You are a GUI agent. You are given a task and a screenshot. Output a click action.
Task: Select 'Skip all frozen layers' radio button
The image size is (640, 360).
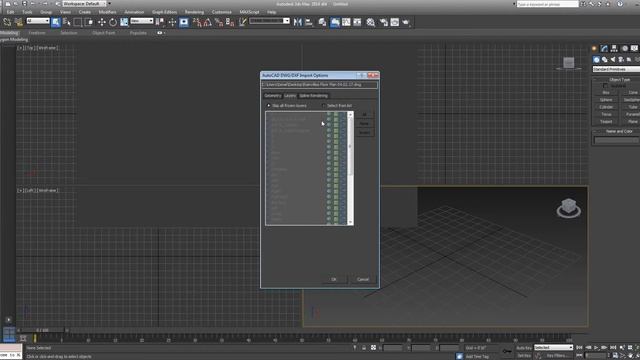click(269, 106)
